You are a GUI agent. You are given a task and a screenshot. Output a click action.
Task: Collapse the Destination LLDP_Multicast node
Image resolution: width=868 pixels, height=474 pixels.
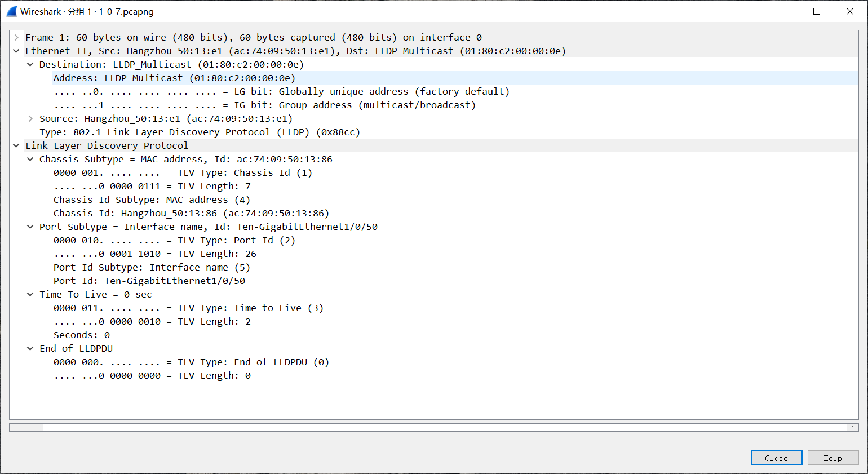30,65
